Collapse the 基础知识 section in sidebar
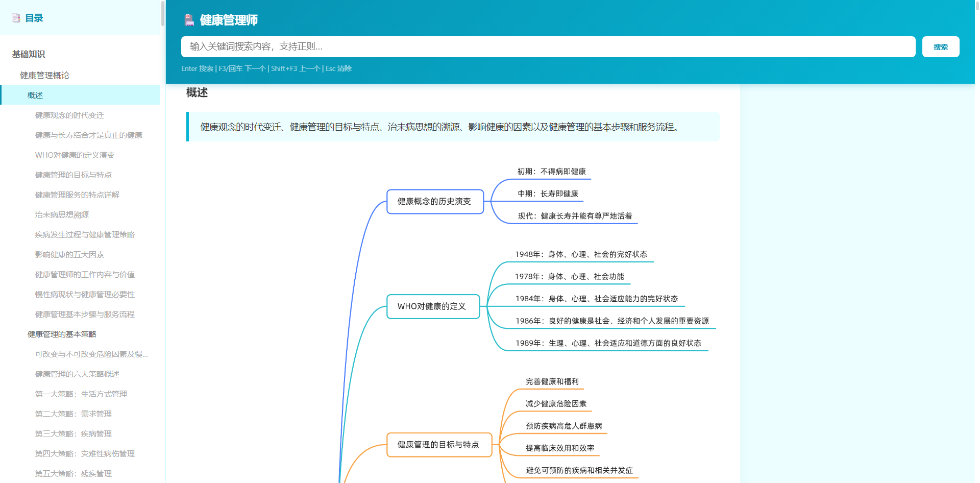 coord(29,54)
